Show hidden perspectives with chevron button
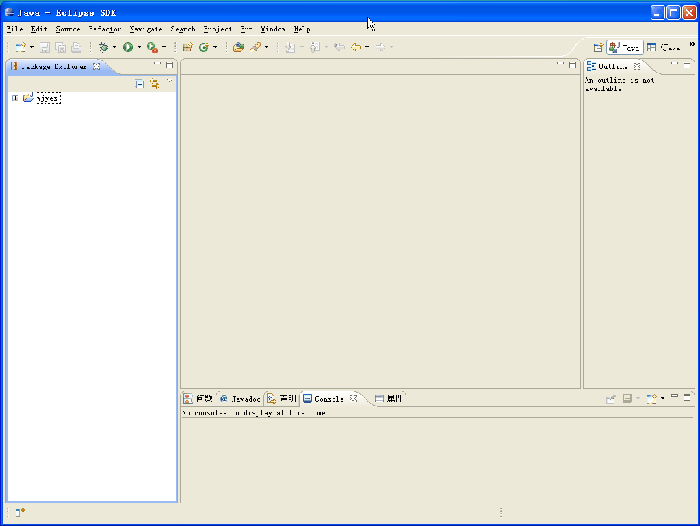This screenshot has height=526, width=700. 692,44
